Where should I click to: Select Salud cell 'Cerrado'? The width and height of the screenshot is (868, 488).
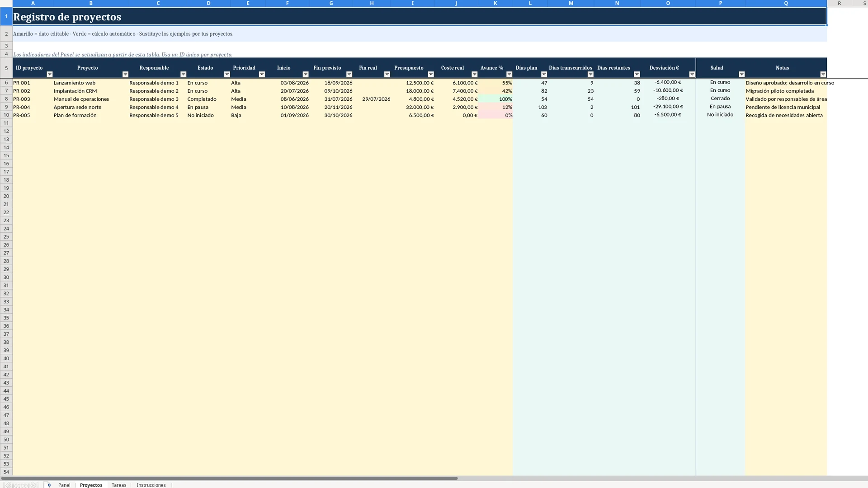coord(720,99)
